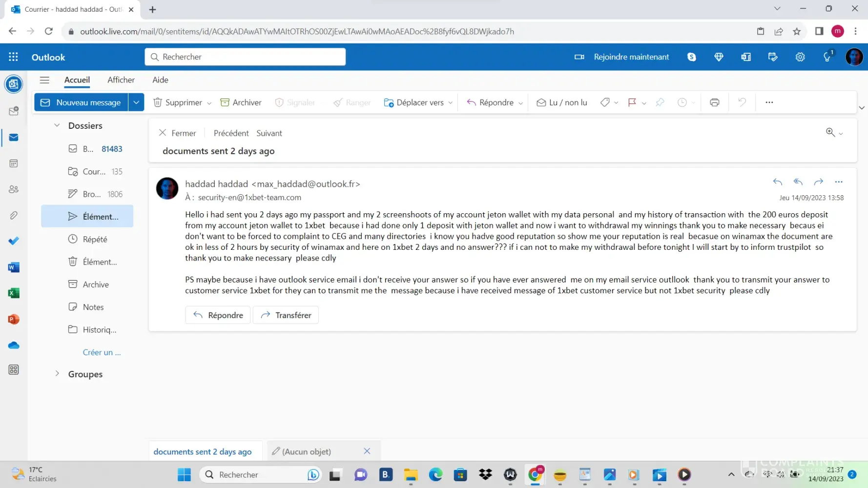Screen dimensions: 868x488
Task: Open the Premium diamond icon
Action: click(719, 57)
